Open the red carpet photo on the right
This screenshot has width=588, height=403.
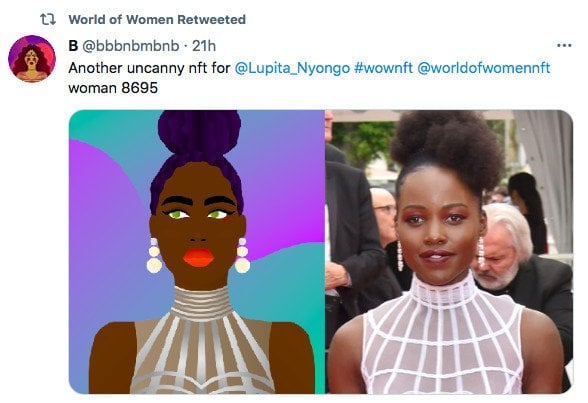click(449, 252)
